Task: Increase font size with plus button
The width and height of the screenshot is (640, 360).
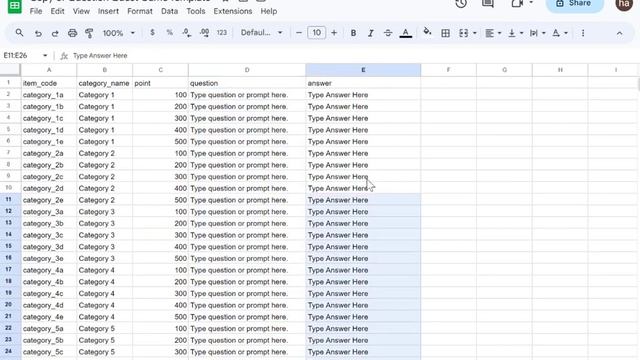Action: (334, 33)
